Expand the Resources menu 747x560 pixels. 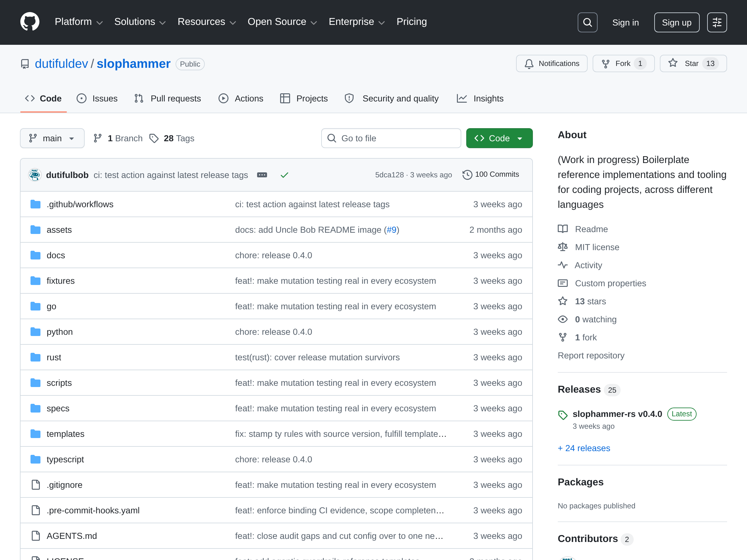207,22
